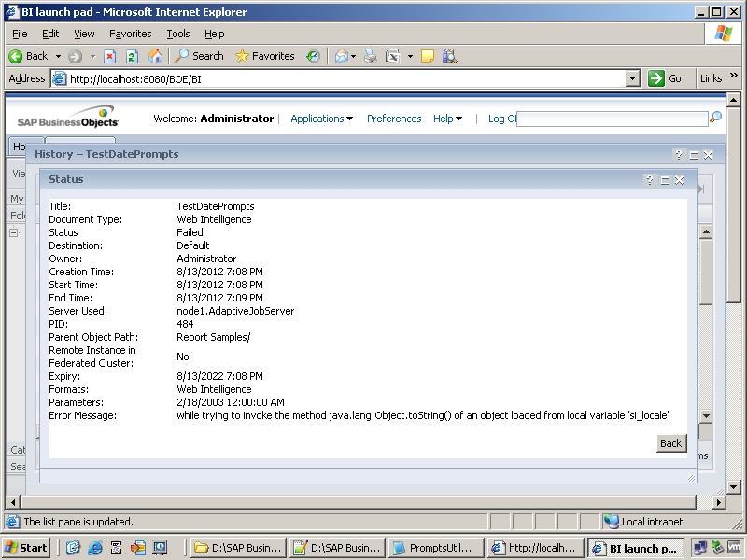
Task: Open the File menu
Action: click(20, 34)
